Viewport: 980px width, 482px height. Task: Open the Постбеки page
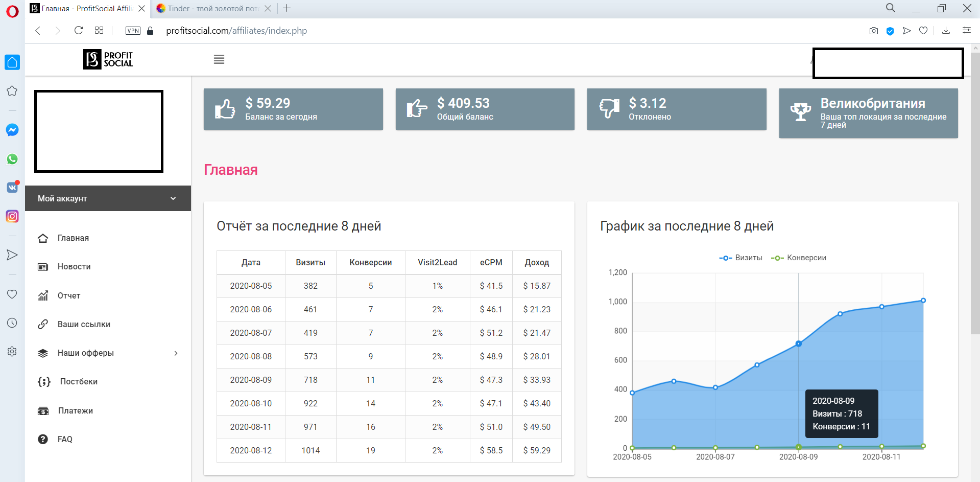pos(78,382)
